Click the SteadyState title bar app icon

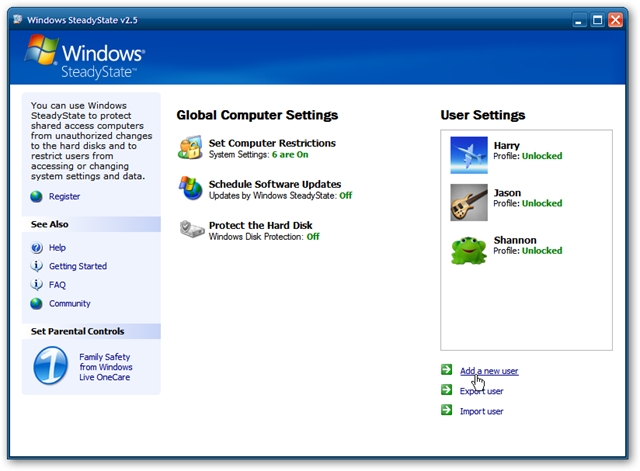point(17,19)
